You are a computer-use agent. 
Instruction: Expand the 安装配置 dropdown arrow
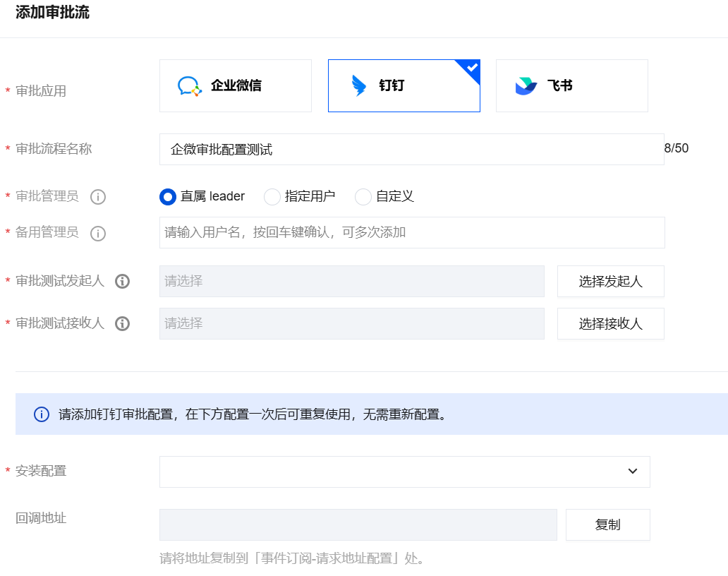632,472
